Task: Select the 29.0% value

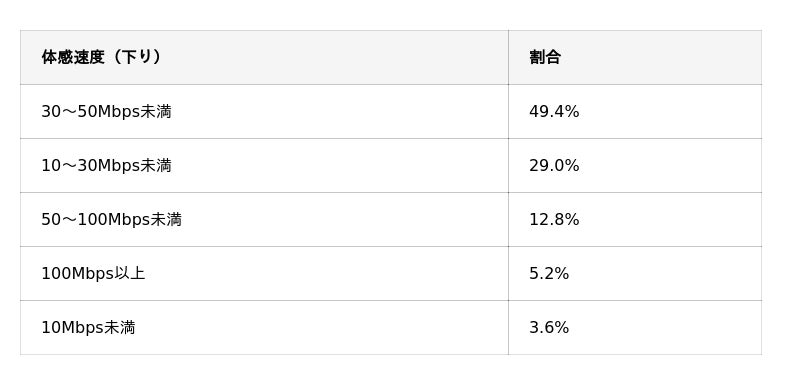Action: (x=554, y=166)
